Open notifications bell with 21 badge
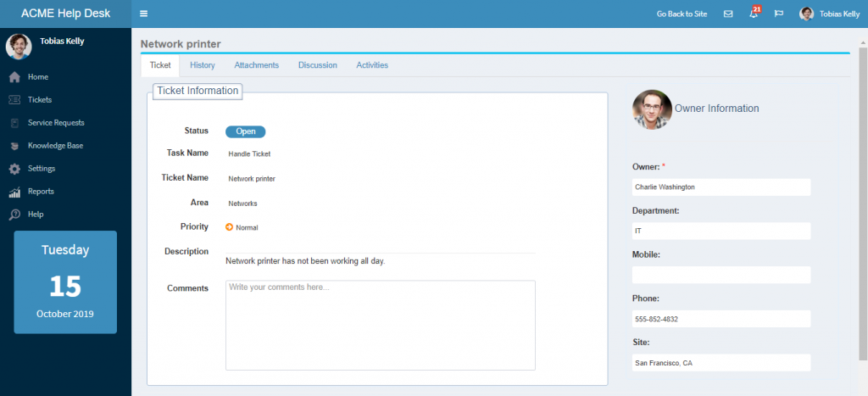This screenshot has height=396, width=868. tap(754, 13)
